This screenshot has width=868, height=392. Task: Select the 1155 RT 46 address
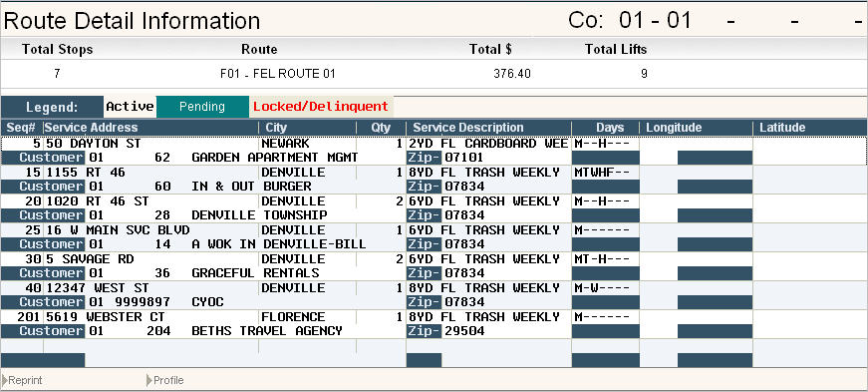86,173
